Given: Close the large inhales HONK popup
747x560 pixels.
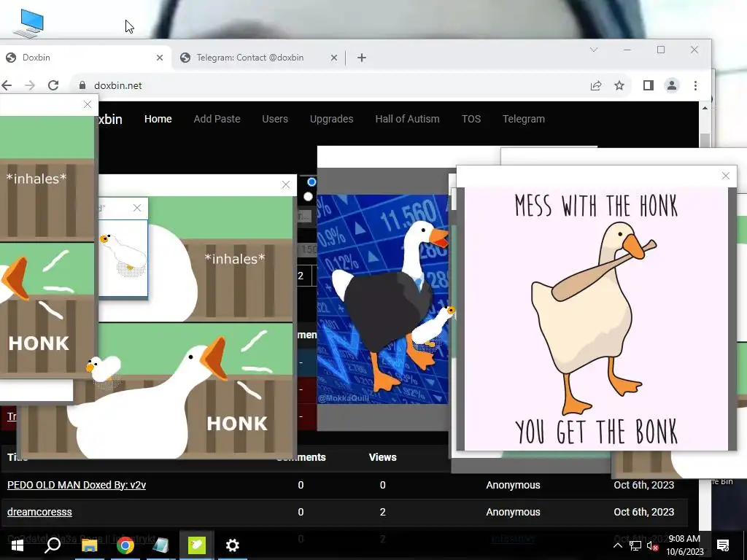Looking at the screenshot, I should [x=285, y=184].
